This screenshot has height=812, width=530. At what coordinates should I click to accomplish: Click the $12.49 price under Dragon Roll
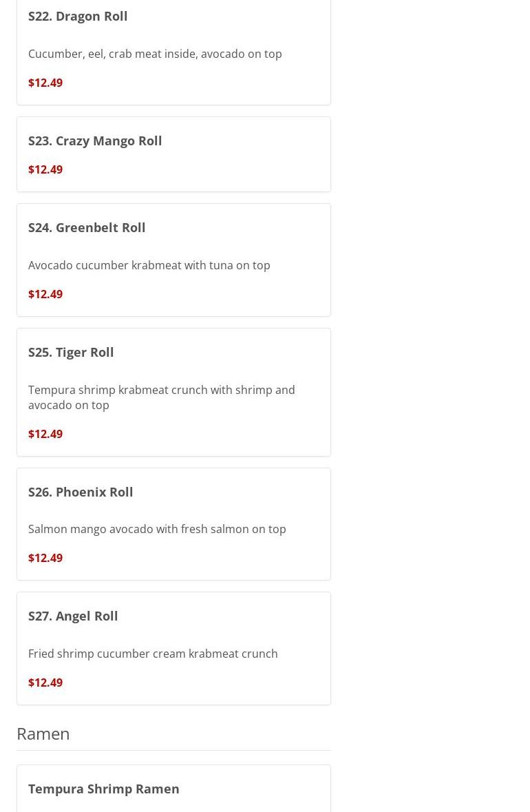[45, 83]
